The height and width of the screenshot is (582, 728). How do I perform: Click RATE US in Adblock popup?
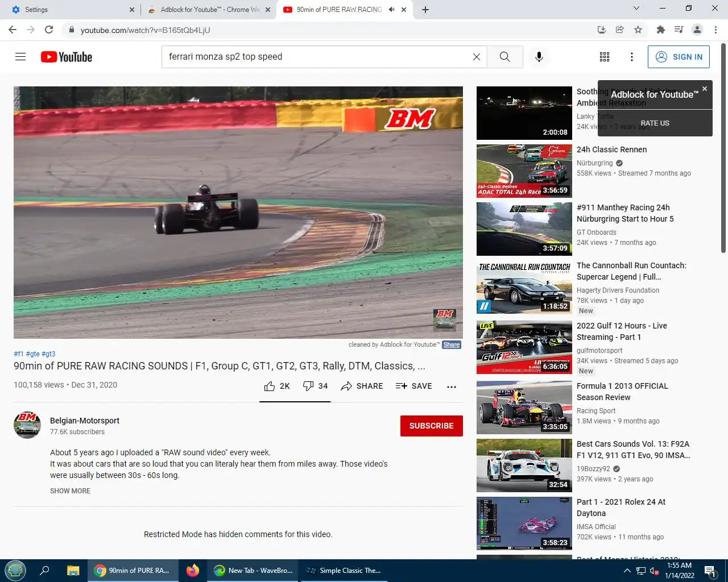[655, 123]
